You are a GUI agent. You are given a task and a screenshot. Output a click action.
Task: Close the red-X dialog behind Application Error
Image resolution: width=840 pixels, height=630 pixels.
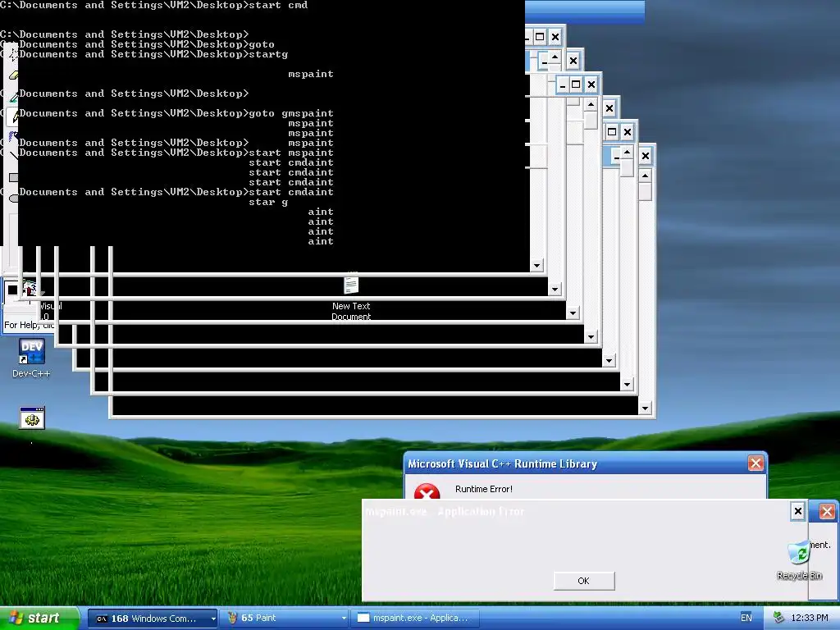pyautogui.click(x=827, y=511)
